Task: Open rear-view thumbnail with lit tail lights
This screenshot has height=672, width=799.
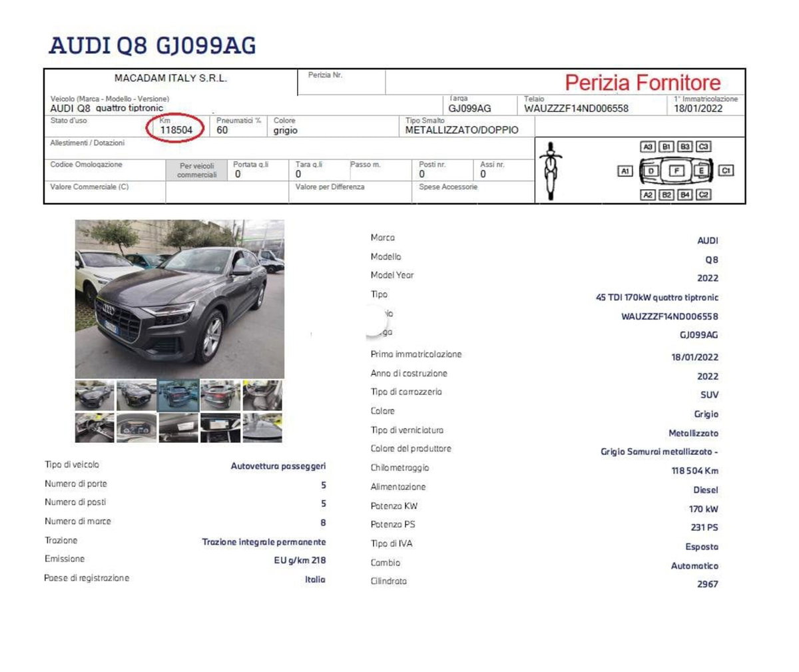Action: [x=220, y=396]
